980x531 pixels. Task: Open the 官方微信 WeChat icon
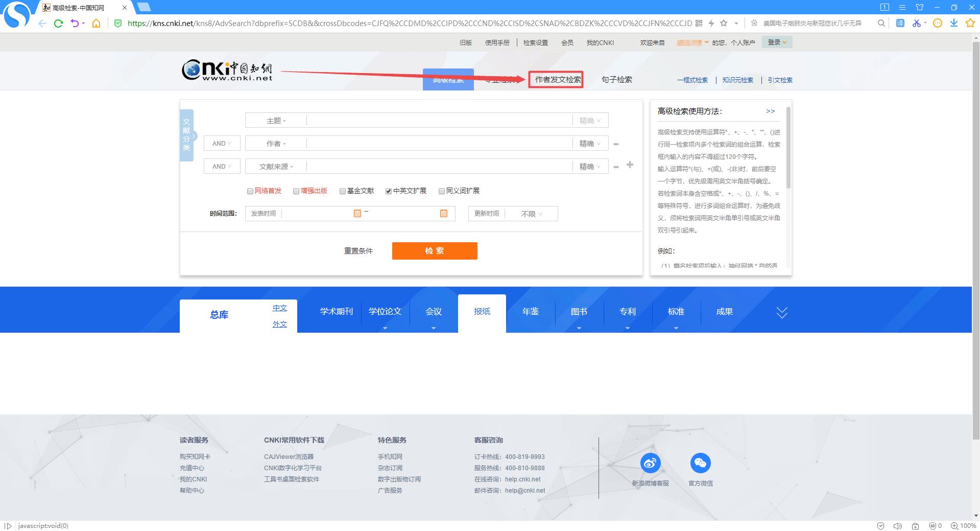pos(701,463)
